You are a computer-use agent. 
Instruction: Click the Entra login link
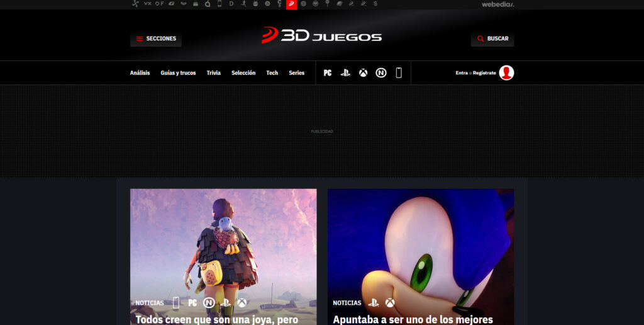[462, 73]
